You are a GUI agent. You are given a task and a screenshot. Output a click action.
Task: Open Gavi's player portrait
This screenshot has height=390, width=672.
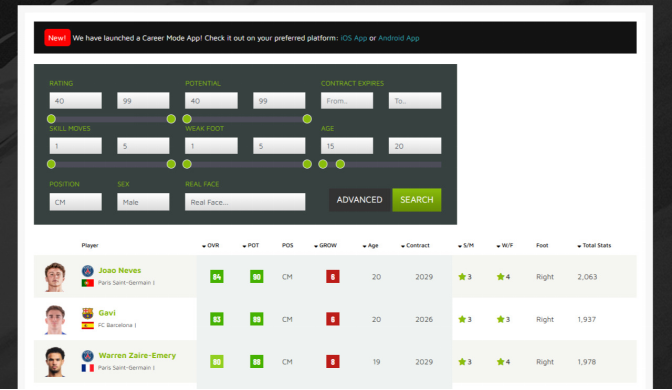click(55, 319)
